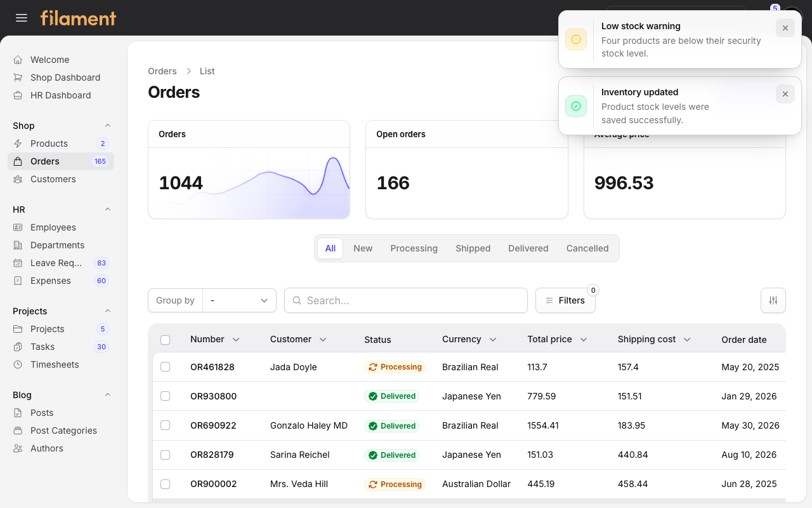This screenshot has width=812, height=508.
Task: Click the Leave Requests calendar icon
Action: tap(18, 263)
